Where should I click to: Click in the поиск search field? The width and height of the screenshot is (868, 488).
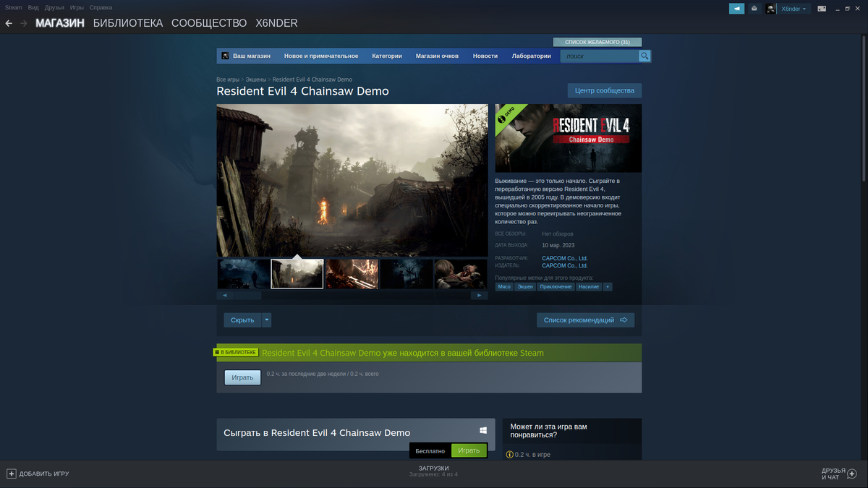[600, 56]
